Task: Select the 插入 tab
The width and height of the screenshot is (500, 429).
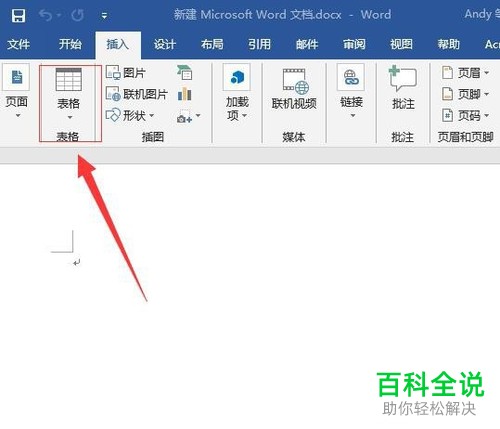Action: tap(118, 44)
